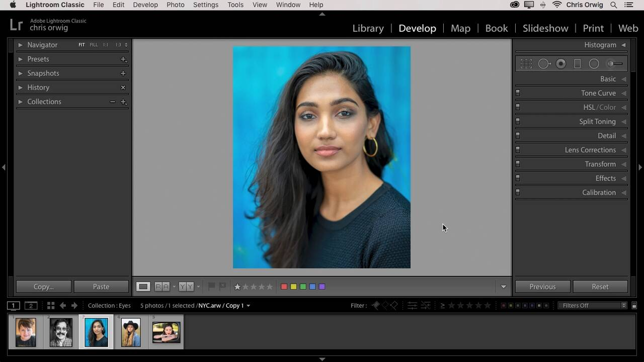Create a new snapshot with the plus icon
The image size is (644, 362).
coord(123,73)
